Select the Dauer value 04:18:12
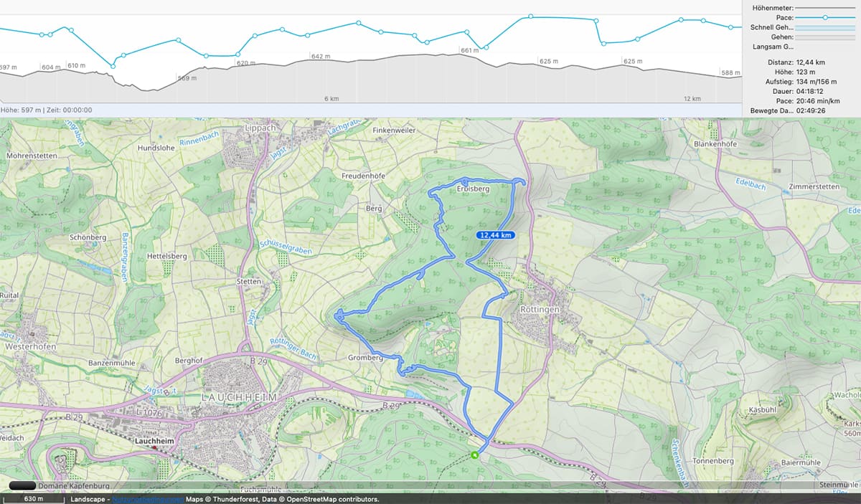The height and width of the screenshot is (504, 861). pos(811,92)
